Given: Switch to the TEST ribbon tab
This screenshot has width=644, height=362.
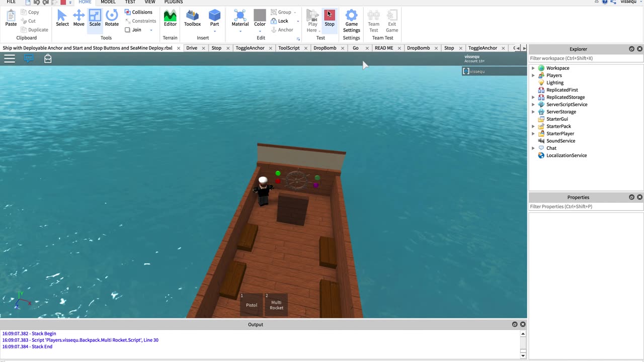Looking at the screenshot, I should (x=130, y=2).
